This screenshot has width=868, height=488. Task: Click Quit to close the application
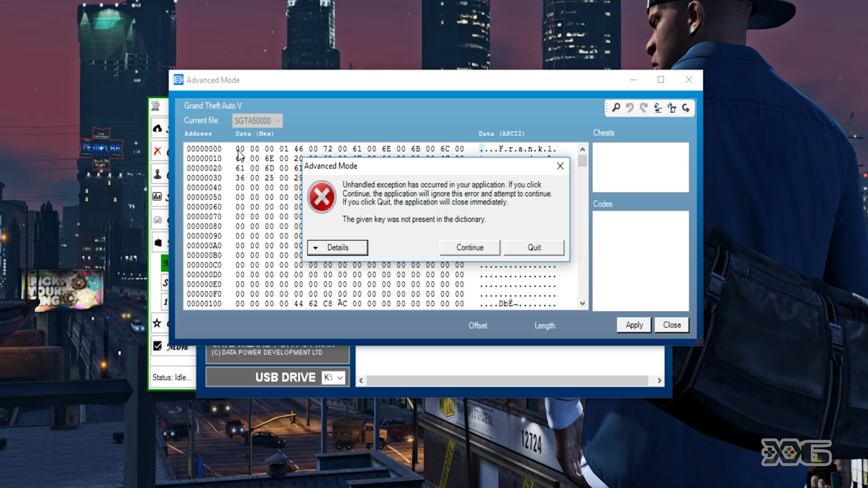point(533,247)
